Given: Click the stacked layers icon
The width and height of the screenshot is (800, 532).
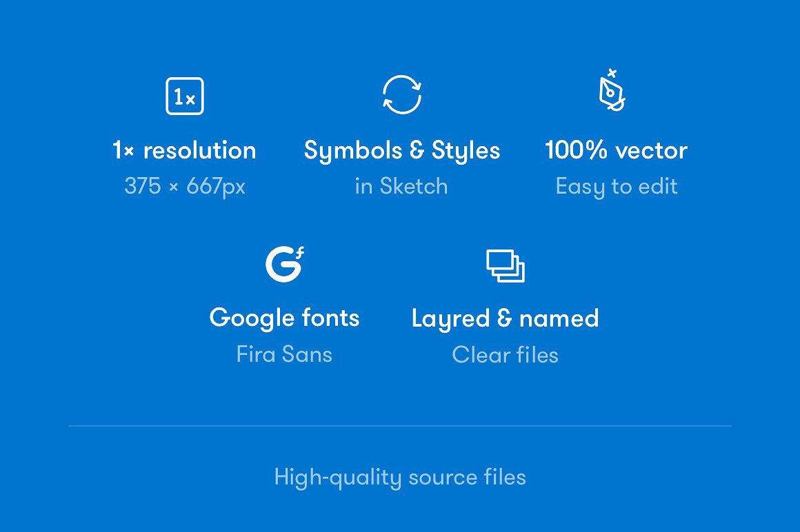Looking at the screenshot, I should pos(505,265).
